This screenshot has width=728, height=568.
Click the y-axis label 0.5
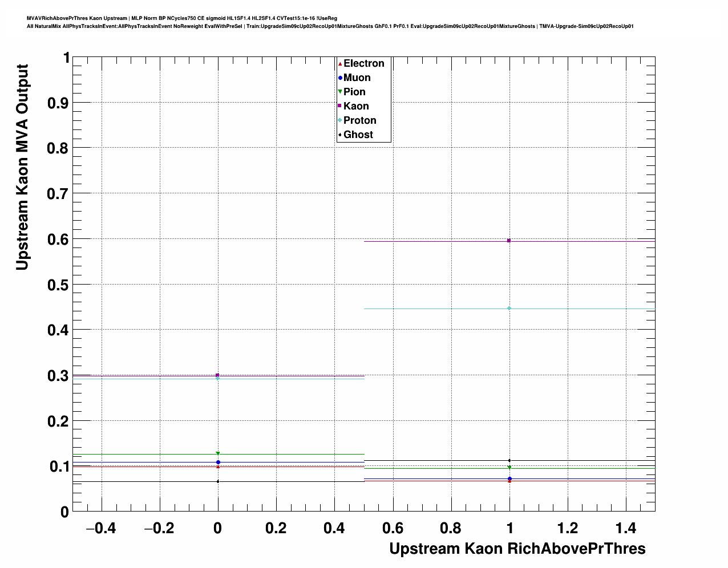pos(58,285)
